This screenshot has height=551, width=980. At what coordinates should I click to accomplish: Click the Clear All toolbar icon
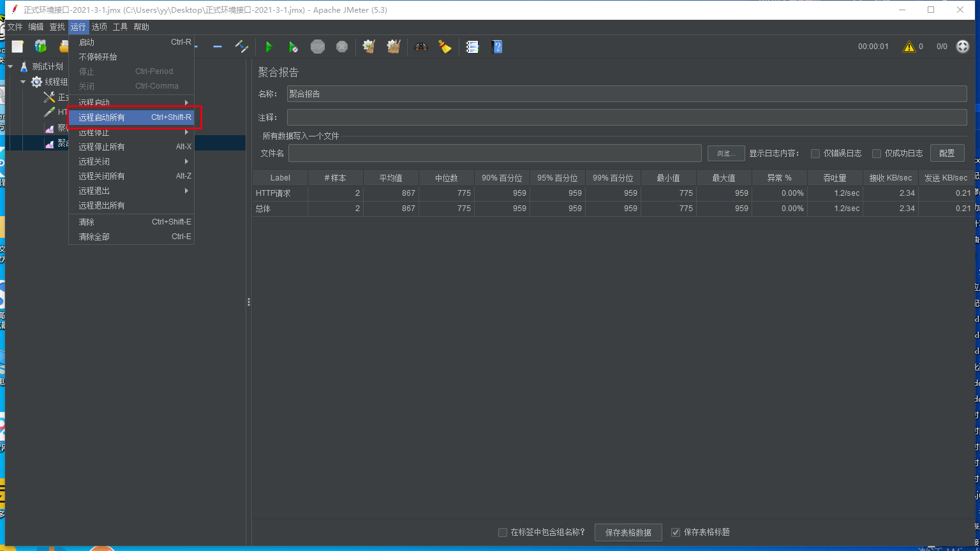[394, 47]
